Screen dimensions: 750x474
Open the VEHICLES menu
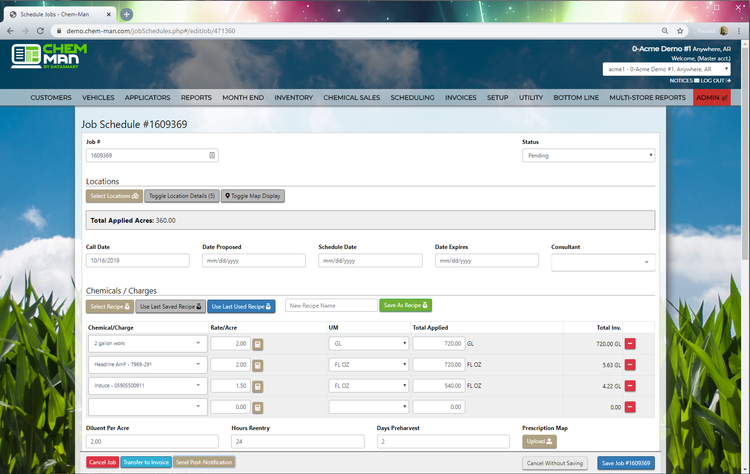point(98,98)
